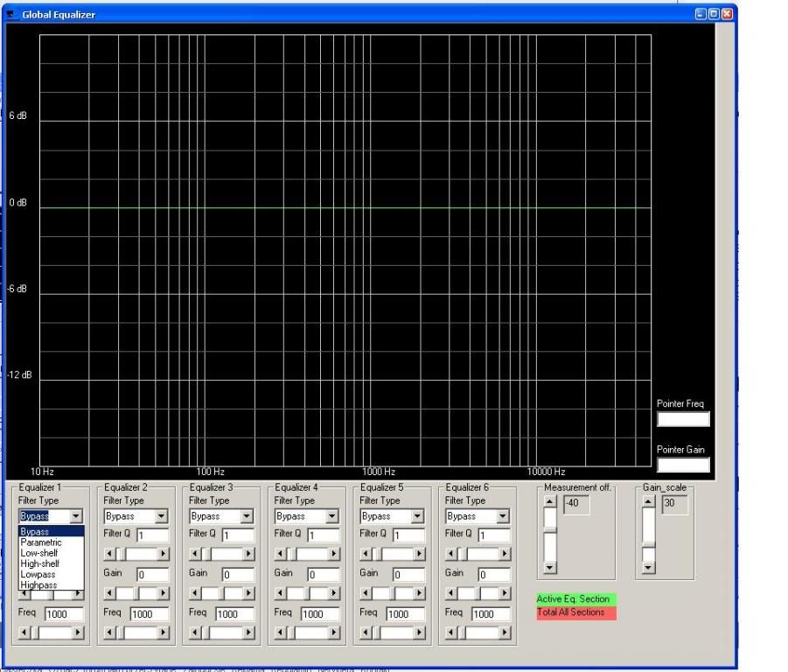
Task: Raise Equalizer 2 Freq using right arrow
Action: click(164, 633)
